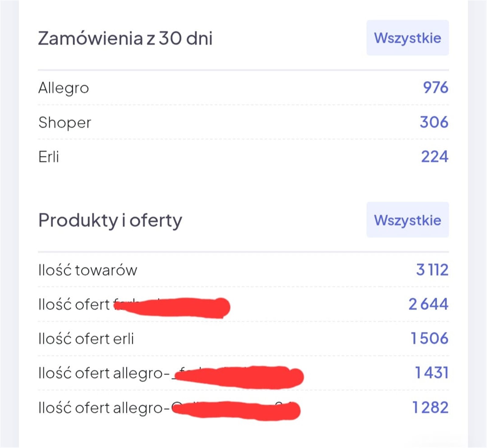Select the Erli orders row label
Screen dimensions: 487x448
pyautogui.click(x=49, y=157)
